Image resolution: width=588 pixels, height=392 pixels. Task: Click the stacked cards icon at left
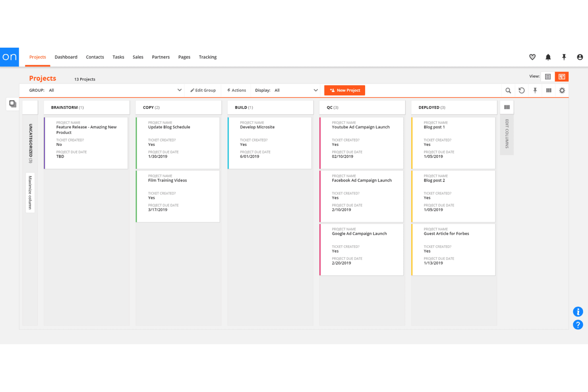pos(13,104)
